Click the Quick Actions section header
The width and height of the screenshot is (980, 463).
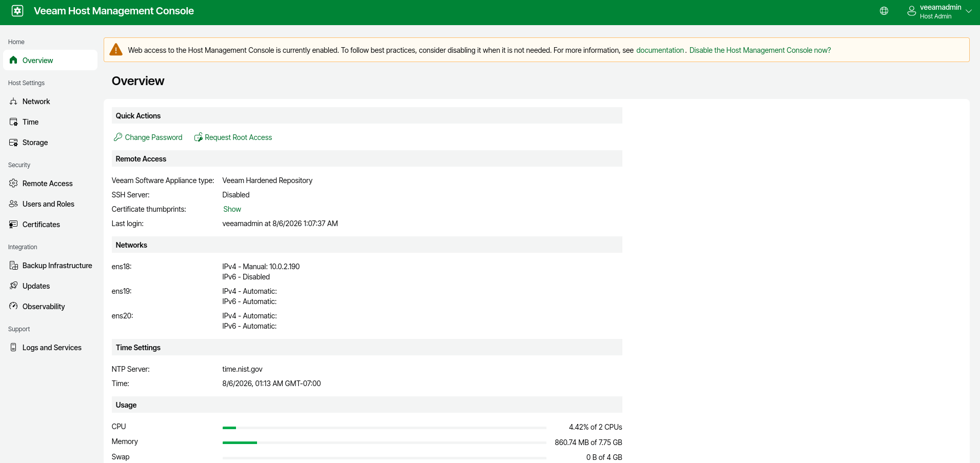(367, 116)
